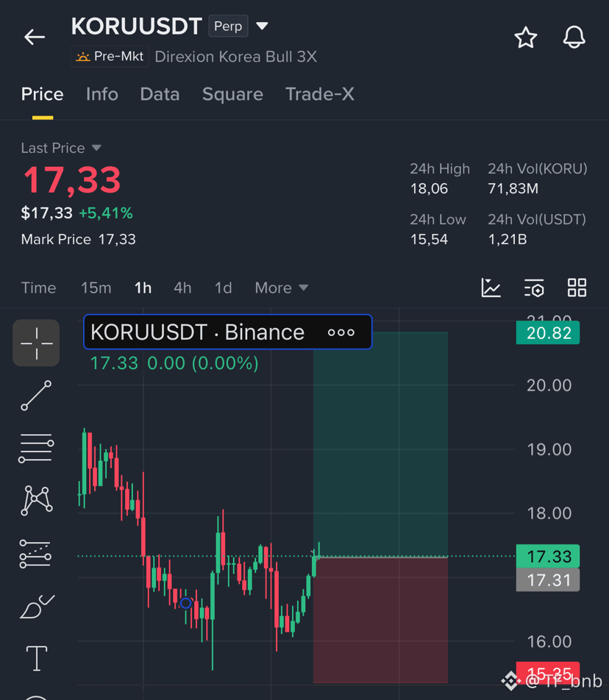The image size is (609, 700).
Task: Open the three-dots menu in KORUUSDT legend
Action: [x=341, y=332]
